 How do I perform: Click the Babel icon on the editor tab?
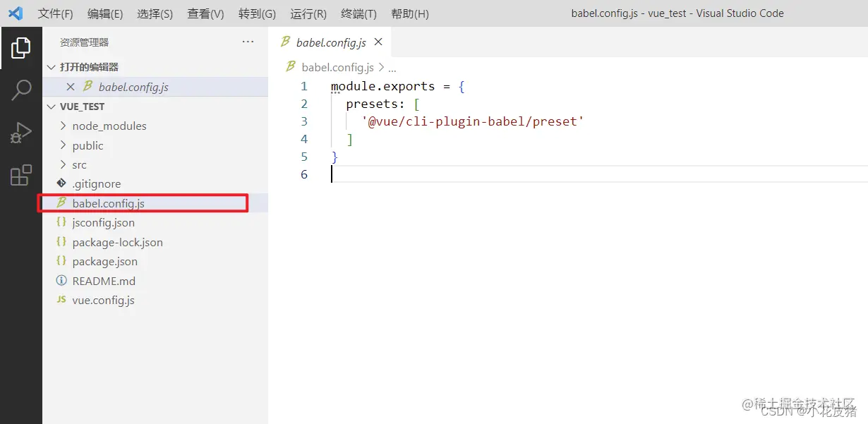point(285,42)
